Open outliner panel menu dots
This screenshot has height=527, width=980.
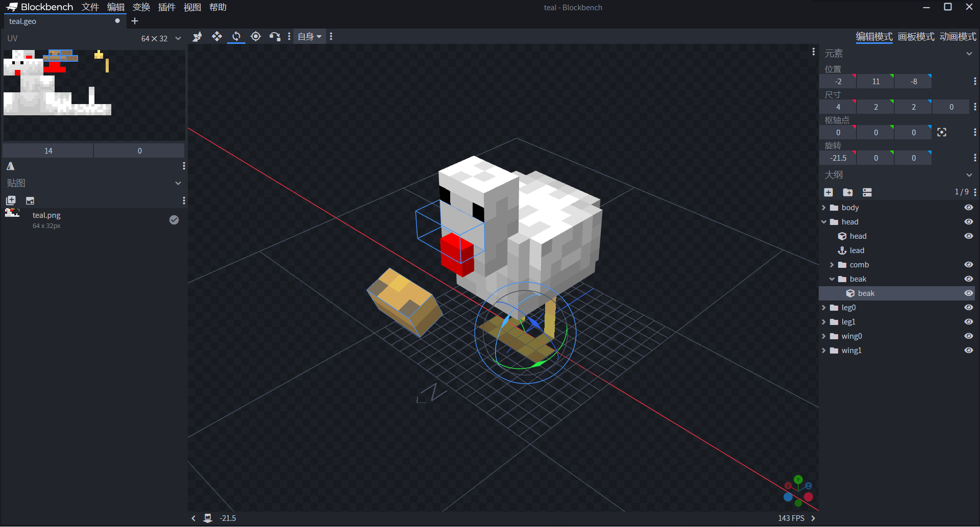[x=975, y=192]
